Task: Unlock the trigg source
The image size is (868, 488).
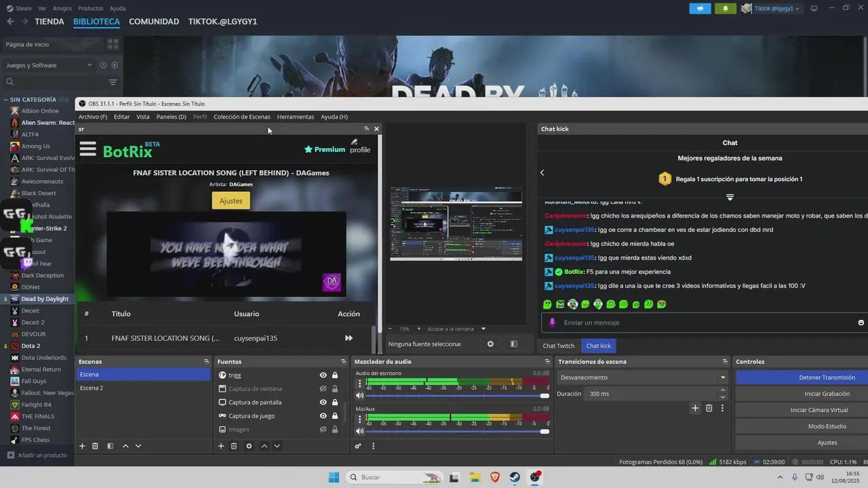Action: (335, 375)
